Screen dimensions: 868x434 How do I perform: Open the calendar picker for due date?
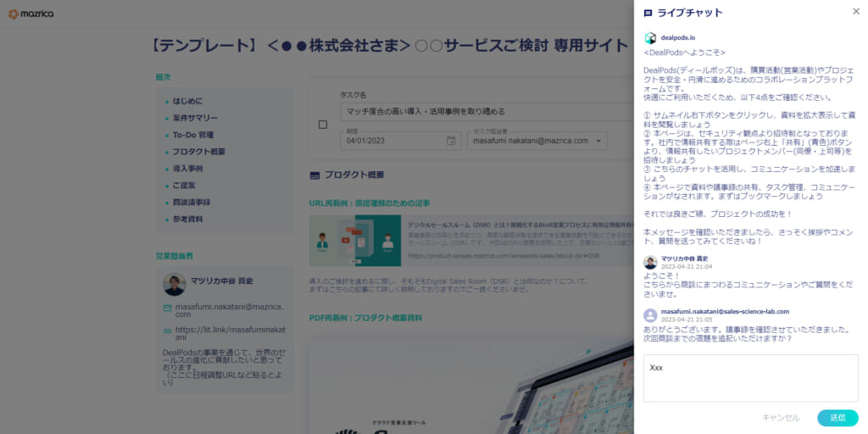coord(451,141)
